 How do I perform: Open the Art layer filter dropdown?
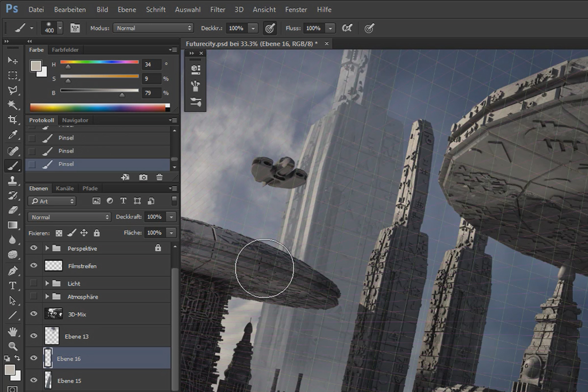pos(52,201)
